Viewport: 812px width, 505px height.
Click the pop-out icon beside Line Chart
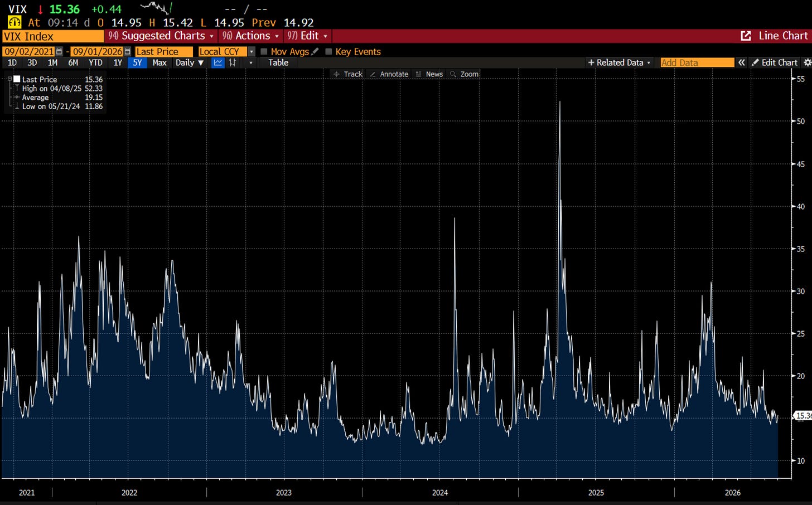(746, 36)
